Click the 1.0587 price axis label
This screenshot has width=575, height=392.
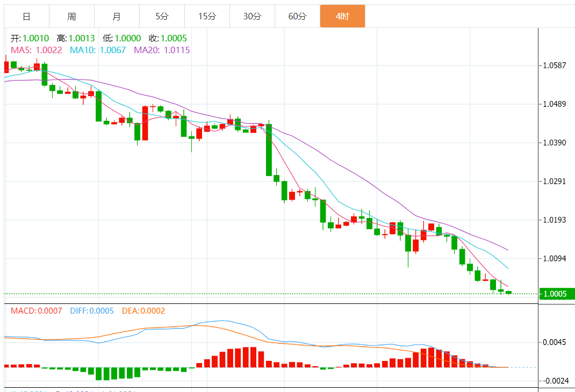pos(555,66)
